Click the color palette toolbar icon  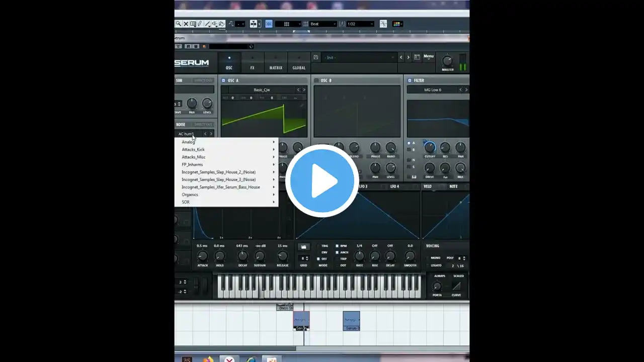[x=397, y=24]
